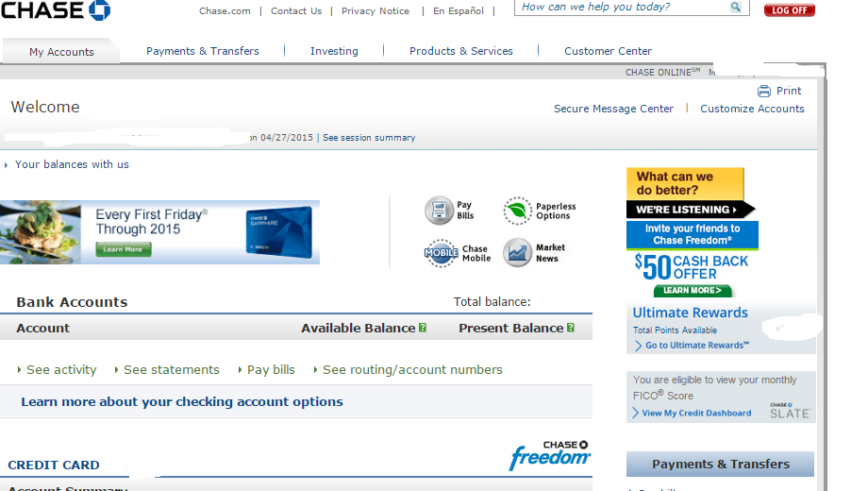Image resolution: width=868 pixels, height=491 pixels.
Task: Open the Contact Us link
Action: click(x=296, y=11)
